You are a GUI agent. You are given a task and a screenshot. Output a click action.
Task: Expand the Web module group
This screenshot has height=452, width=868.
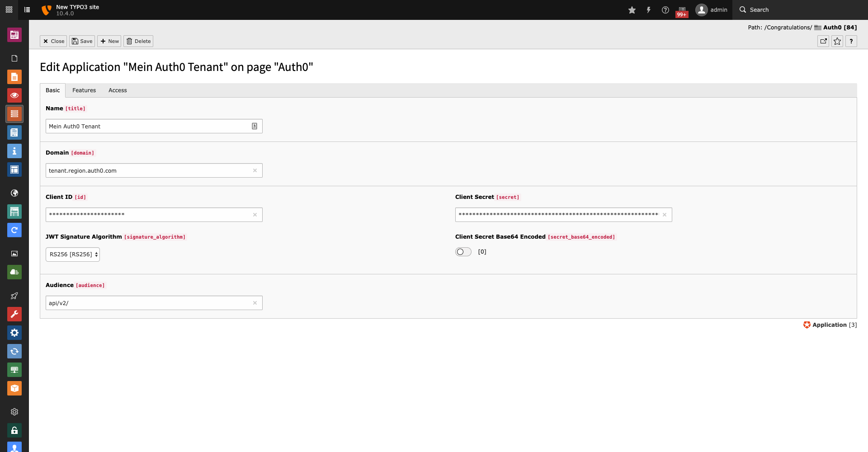tap(14, 58)
